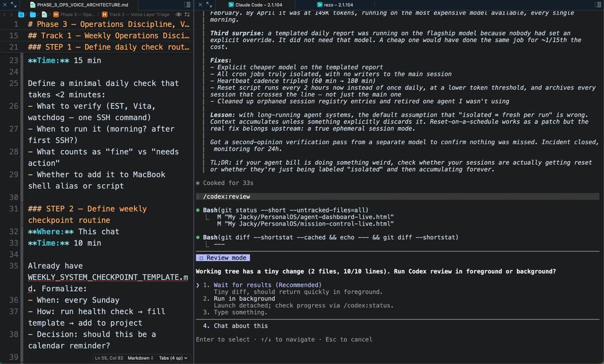This screenshot has width=604, height=364.
Task: Open the 'Track 2 — Voice Layer Triage' breadcrumb
Action: click(x=136, y=15)
